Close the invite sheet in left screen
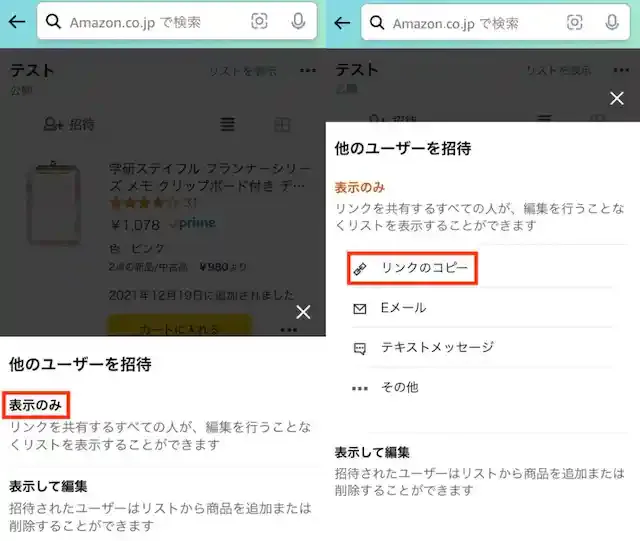640x541 pixels. [x=303, y=312]
